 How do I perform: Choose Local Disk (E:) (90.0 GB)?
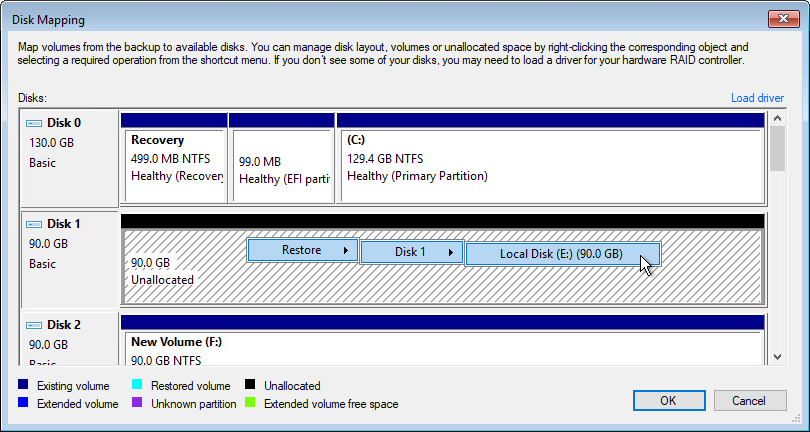[x=563, y=254]
